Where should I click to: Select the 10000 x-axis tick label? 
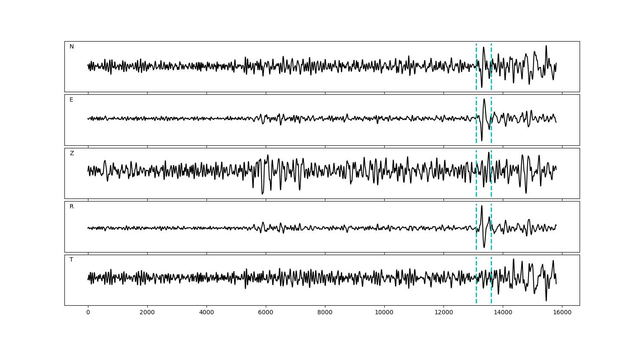pos(384,313)
